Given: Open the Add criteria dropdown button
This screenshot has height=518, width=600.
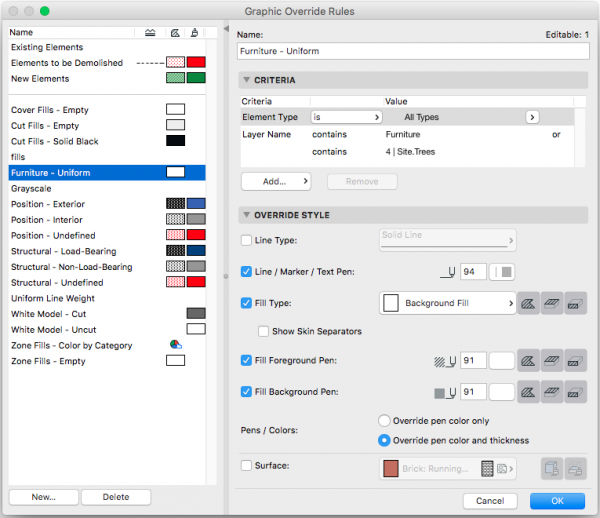Looking at the screenshot, I should (276, 182).
